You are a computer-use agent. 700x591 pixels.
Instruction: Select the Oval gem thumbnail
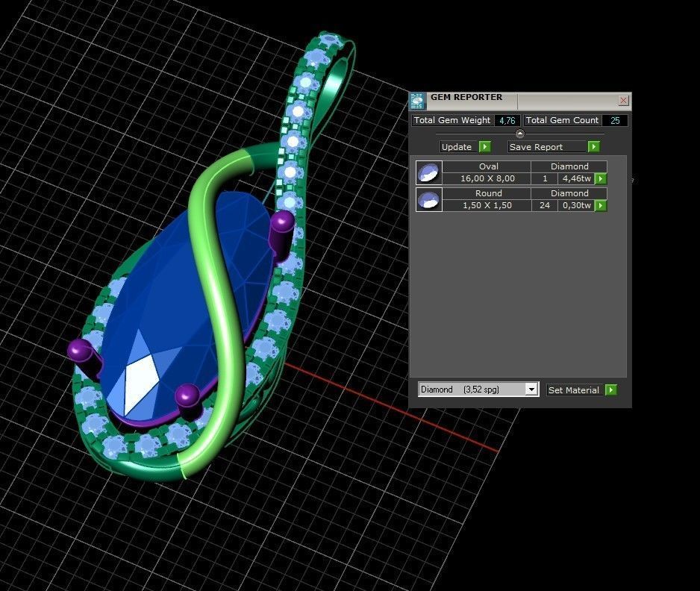[429, 172]
